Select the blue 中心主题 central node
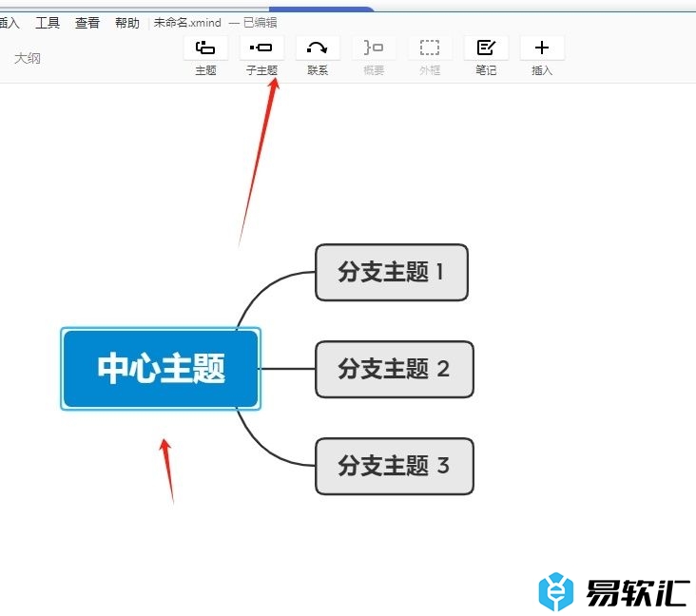 click(x=161, y=369)
